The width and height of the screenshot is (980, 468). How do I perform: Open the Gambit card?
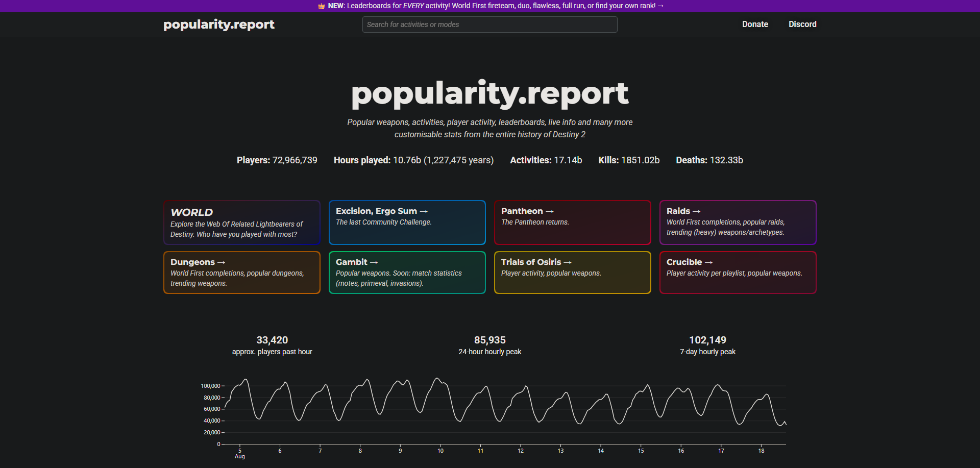coord(407,273)
